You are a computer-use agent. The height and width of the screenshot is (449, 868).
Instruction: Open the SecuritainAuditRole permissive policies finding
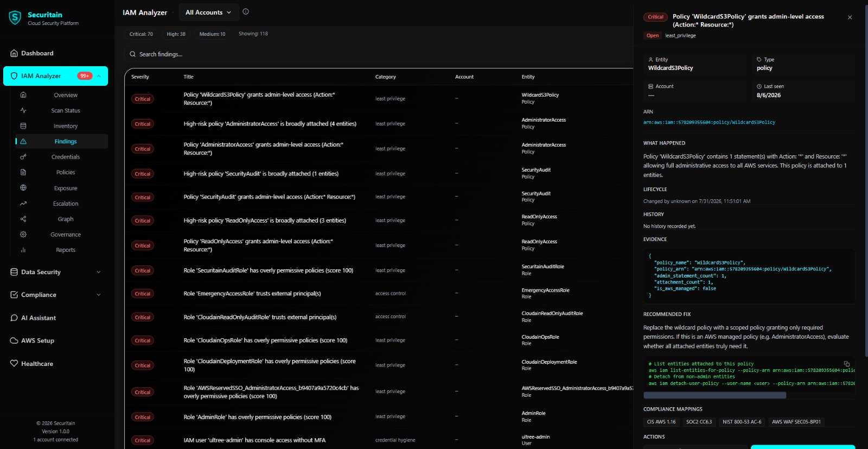pyautogui.click(x=379, y=270)
